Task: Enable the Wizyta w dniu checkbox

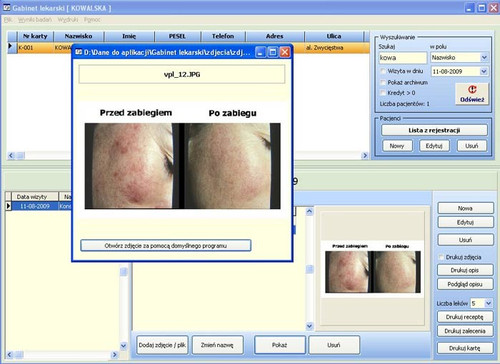Action: coord(383,71)
